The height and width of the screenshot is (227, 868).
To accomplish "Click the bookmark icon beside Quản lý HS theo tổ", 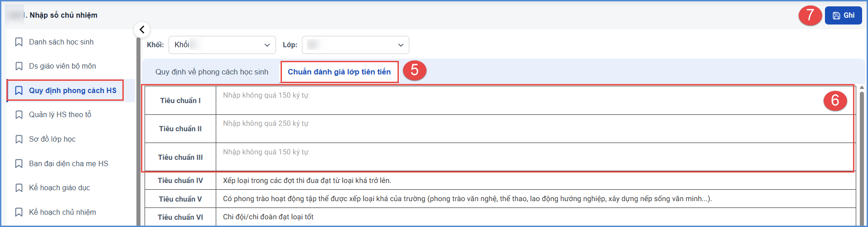I will 19,115.
